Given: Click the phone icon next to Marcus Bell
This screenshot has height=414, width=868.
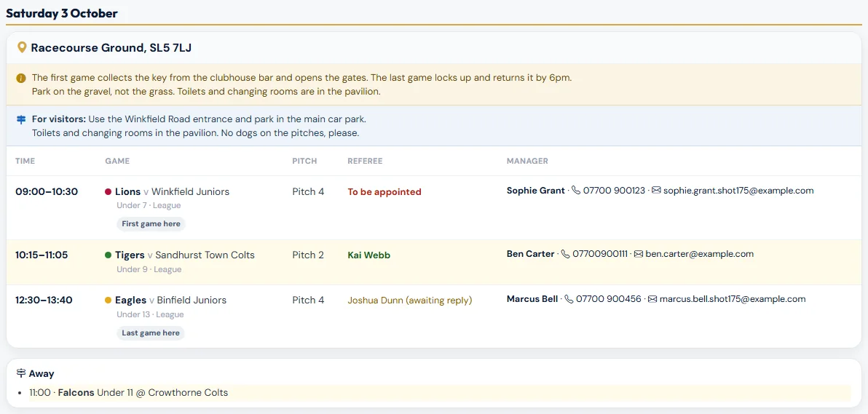Looking at the screenshot, I should click(569, 299).
